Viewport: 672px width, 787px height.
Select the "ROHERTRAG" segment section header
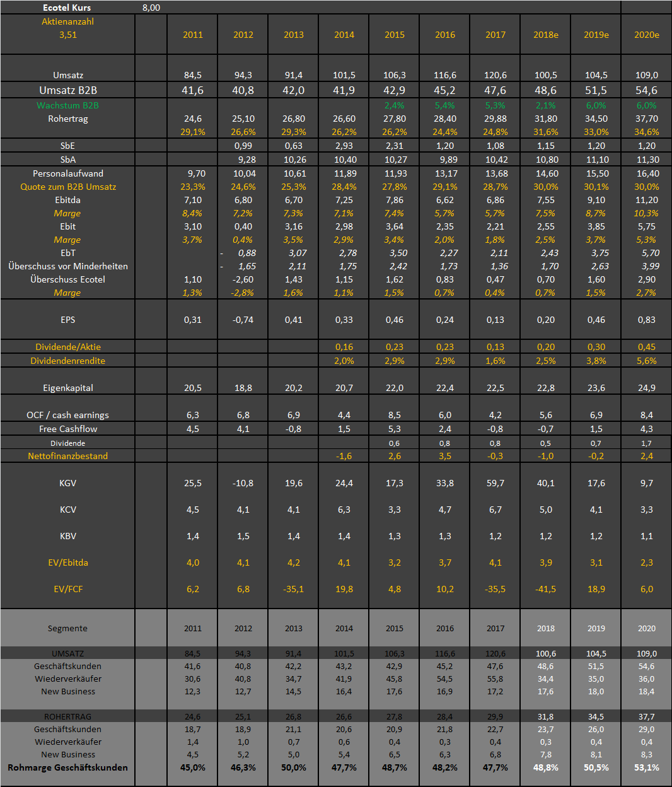tap(67, 716)
